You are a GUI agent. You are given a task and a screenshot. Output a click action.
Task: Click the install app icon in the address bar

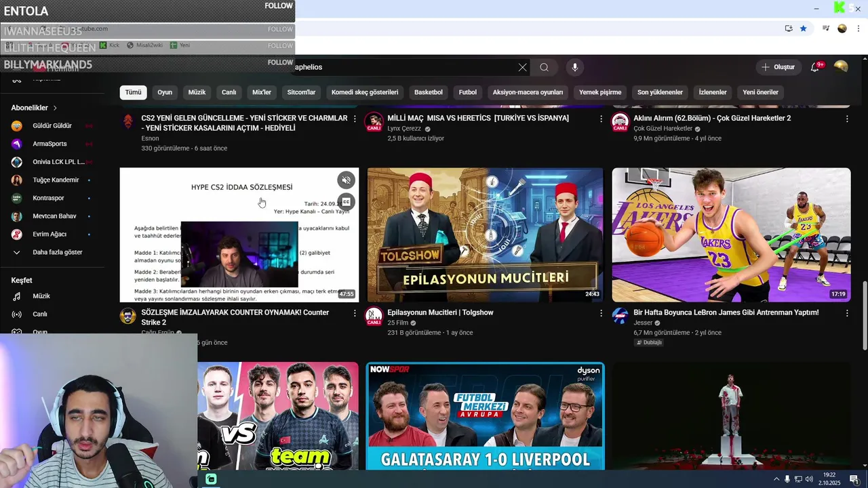coord(788,28)
